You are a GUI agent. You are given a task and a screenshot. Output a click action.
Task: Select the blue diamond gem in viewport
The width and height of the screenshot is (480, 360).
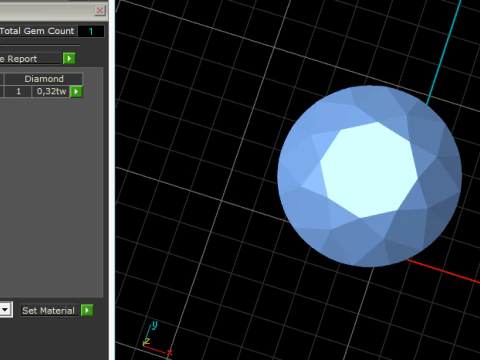point(369,176)
